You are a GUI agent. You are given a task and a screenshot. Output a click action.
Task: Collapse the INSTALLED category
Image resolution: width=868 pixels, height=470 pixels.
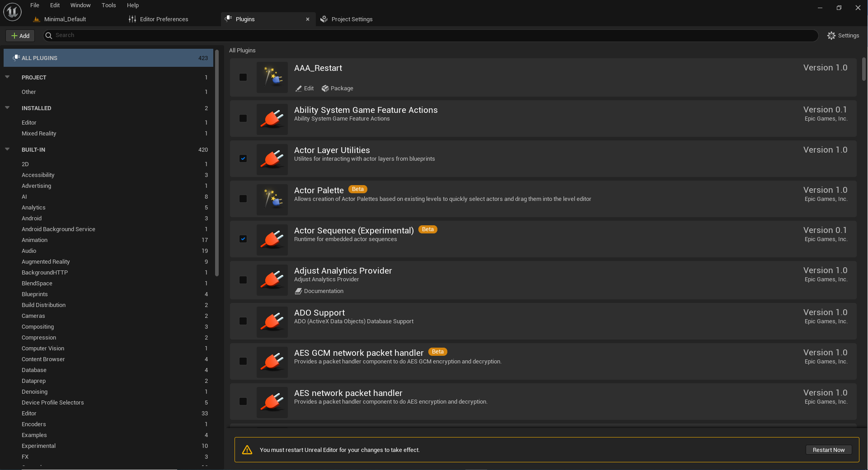click(x=7, y=108)
